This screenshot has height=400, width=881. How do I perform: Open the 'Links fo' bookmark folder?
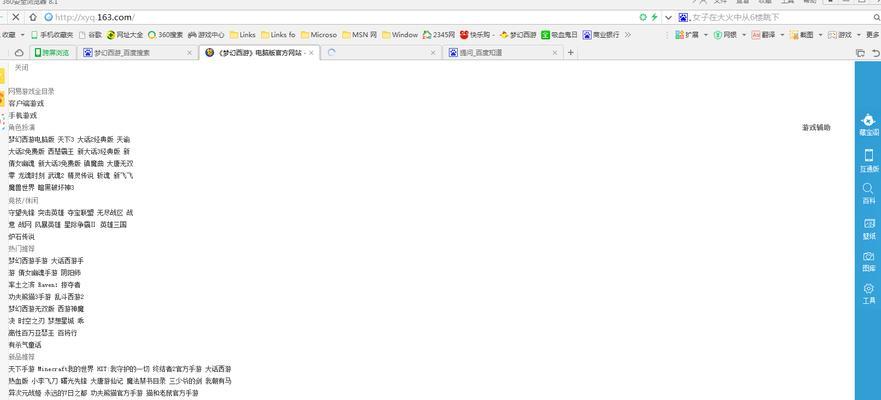[278, 35]
